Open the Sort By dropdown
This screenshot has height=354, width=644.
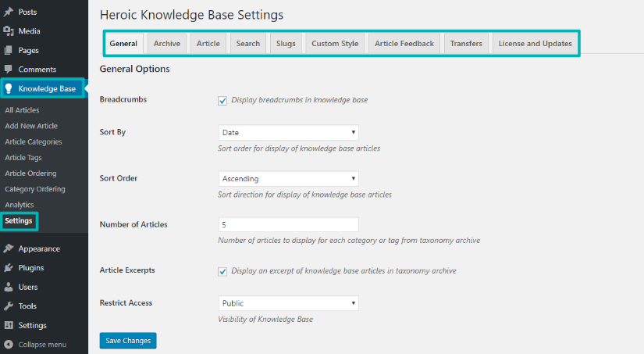point(288,133)
